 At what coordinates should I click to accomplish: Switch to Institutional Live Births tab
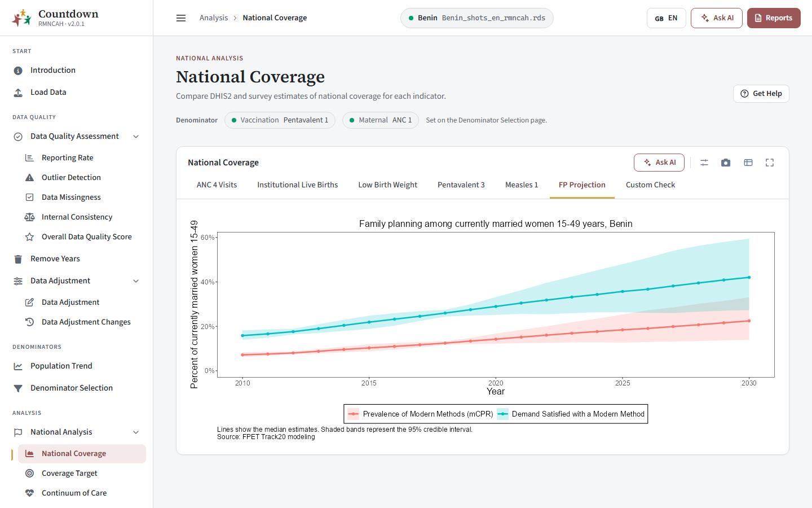click(x=298, y=185)
